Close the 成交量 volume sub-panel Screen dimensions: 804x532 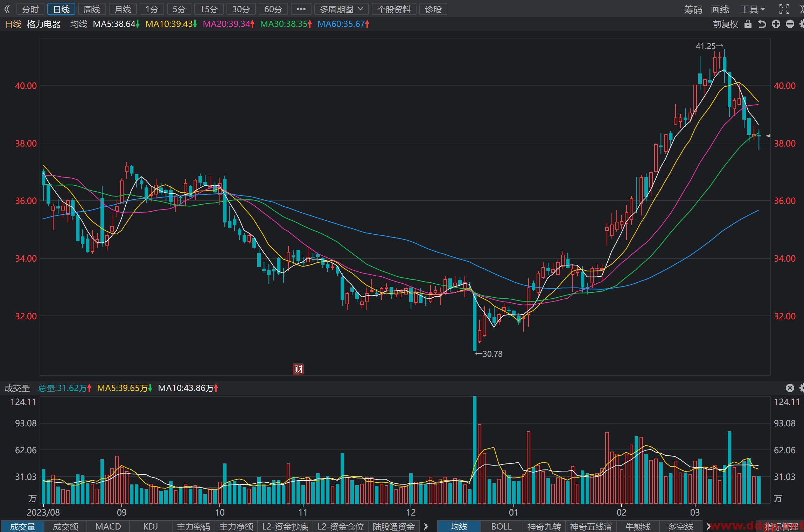click(790, 388)
